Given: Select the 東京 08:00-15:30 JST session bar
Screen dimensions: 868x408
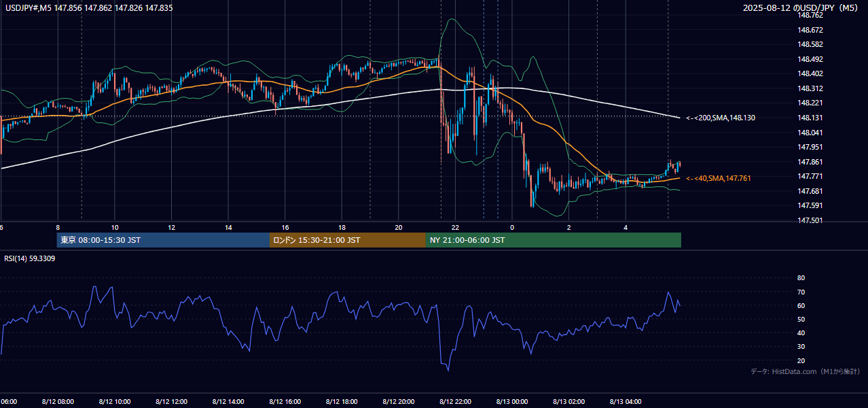Looking at the screenshot, I should pyautogui.click(x=163, y=240).
